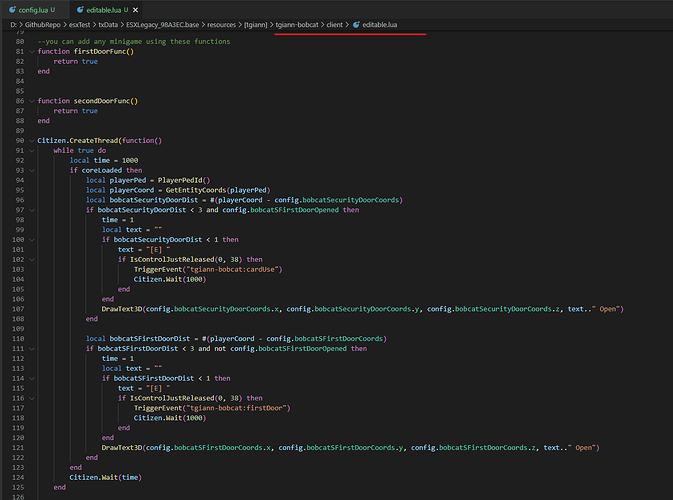The height and width of the screenshot is (500, 673).
Task: Click the Lua file icon on editable.lua tab
Action: coord(80,9)
